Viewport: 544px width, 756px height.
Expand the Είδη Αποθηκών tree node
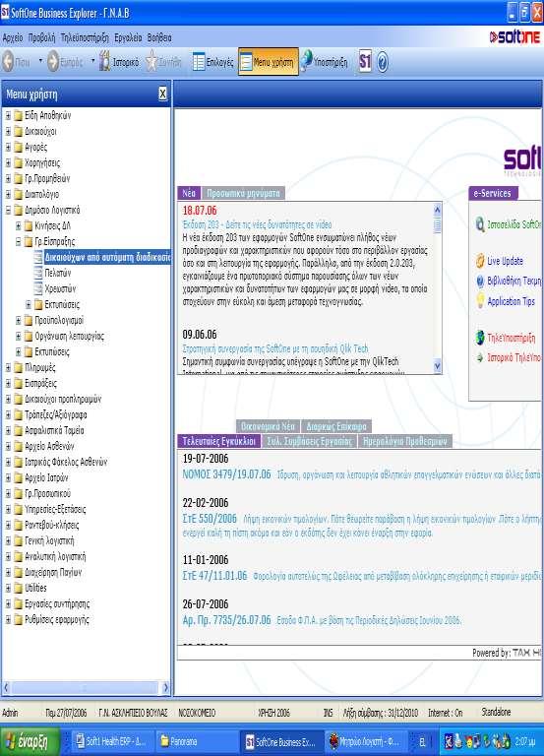(8, 116)
